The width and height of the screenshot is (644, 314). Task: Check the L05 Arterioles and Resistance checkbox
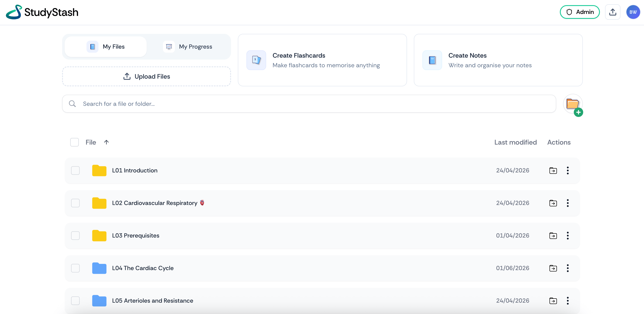(x=75, y=301)
